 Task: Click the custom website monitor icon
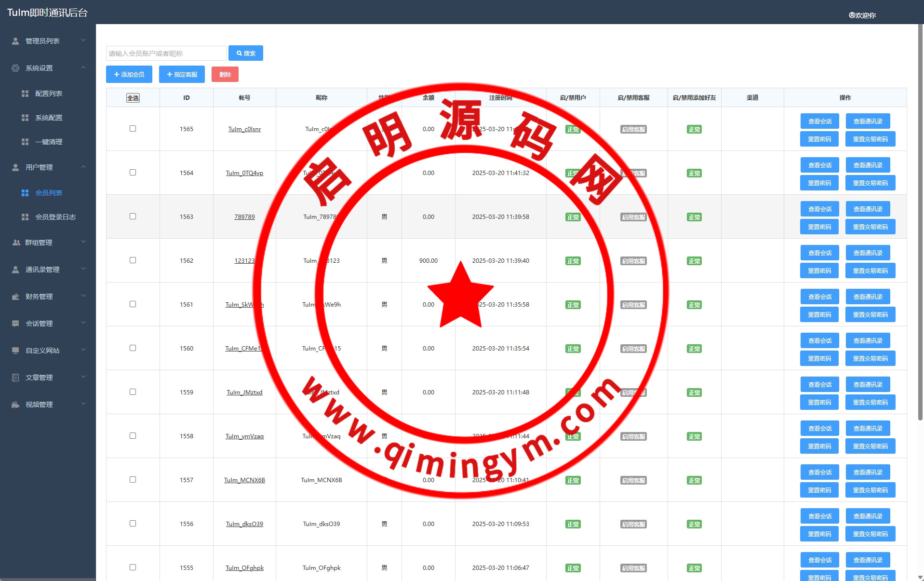pyautogui.click(x=15, y=351)
